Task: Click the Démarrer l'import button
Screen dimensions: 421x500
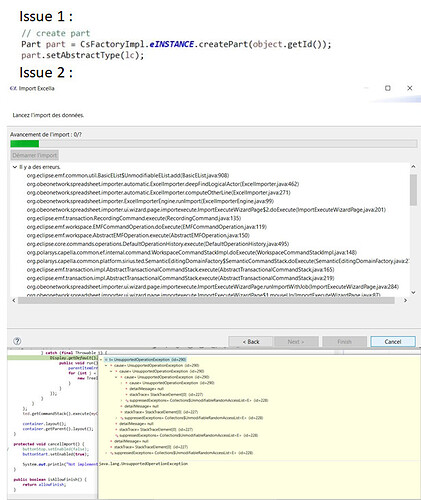Action: point(35,155)
